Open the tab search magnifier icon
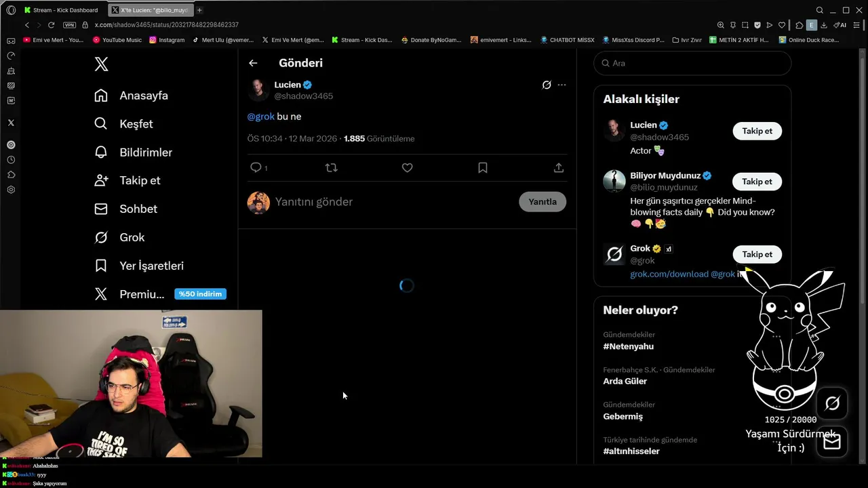Screen dimensions: 868x488 pyautogui.click(x=820, y=10)
